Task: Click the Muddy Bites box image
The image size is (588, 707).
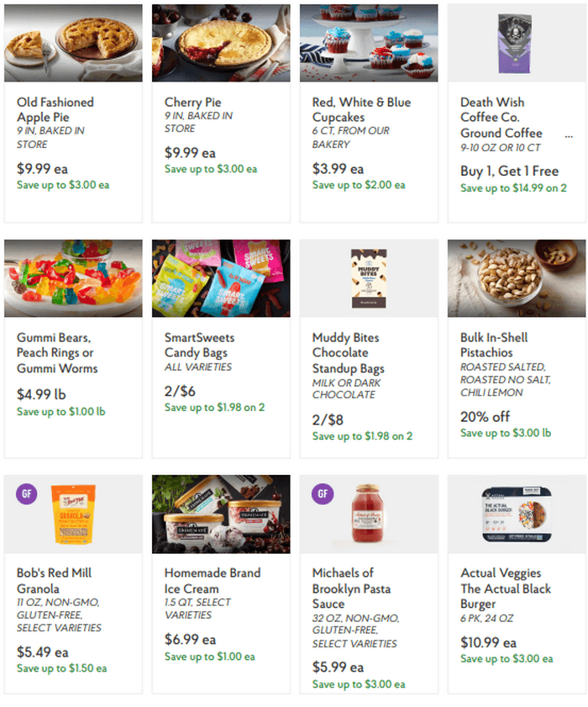Action: pyautogui.click(x=369, y=278)
